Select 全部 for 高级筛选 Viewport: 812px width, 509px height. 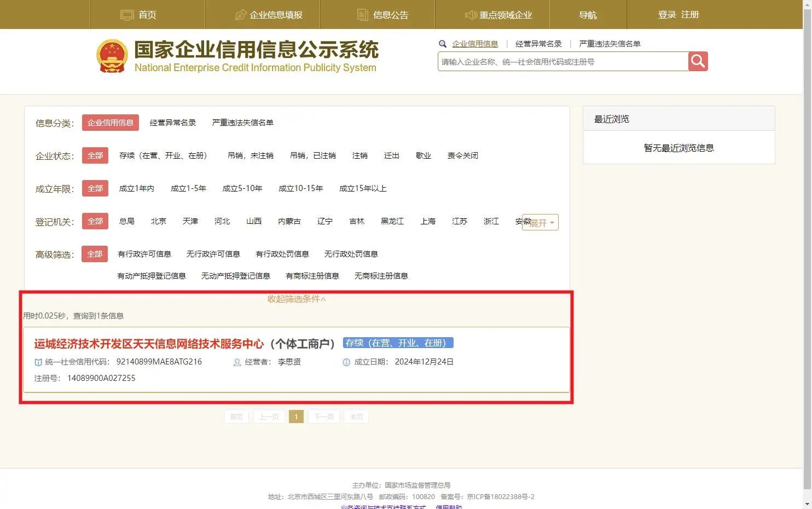tap(95, 254)
